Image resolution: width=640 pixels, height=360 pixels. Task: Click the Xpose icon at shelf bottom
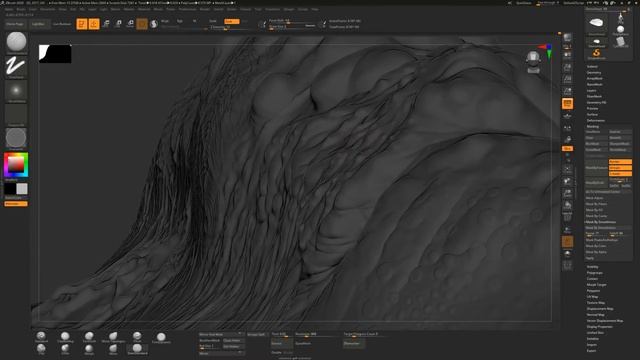567,266
